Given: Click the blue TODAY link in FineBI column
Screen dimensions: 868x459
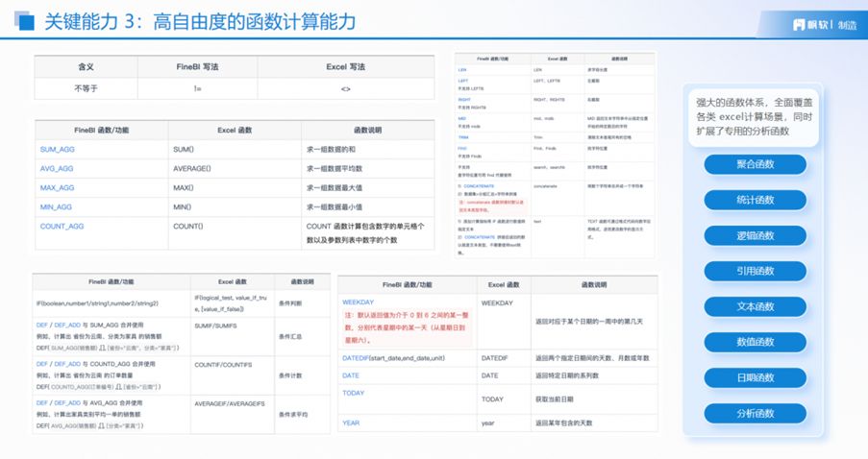Looking at the screenshot, I should click(x=353, y=393).
